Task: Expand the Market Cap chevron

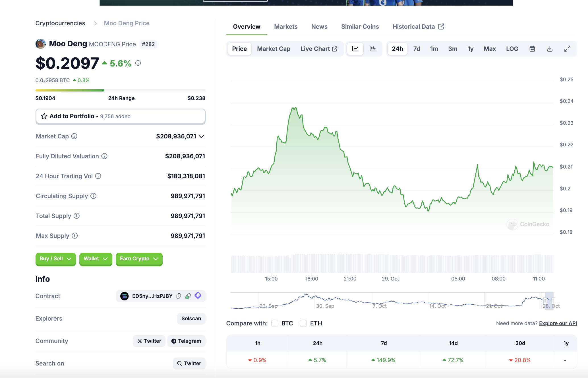Action: point(201,136)
